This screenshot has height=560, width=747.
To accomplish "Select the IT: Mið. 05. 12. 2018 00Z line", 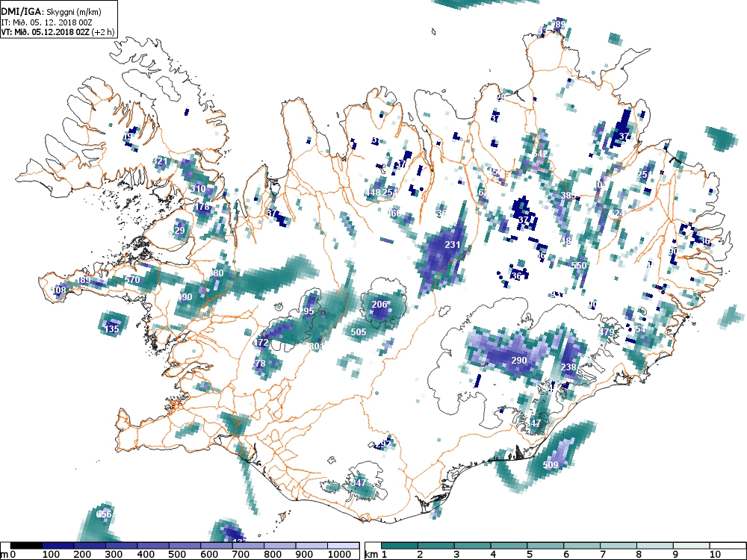I will [45, 22].
